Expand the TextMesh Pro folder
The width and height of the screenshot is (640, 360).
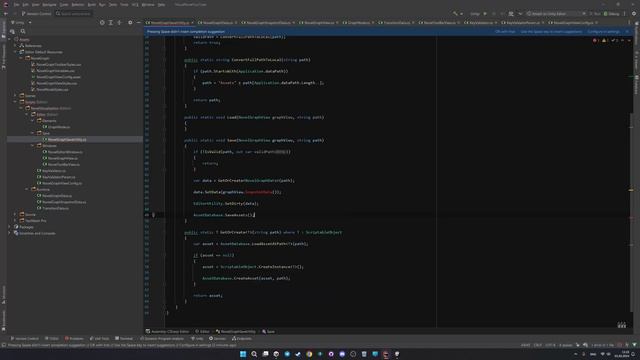[16, 220]
